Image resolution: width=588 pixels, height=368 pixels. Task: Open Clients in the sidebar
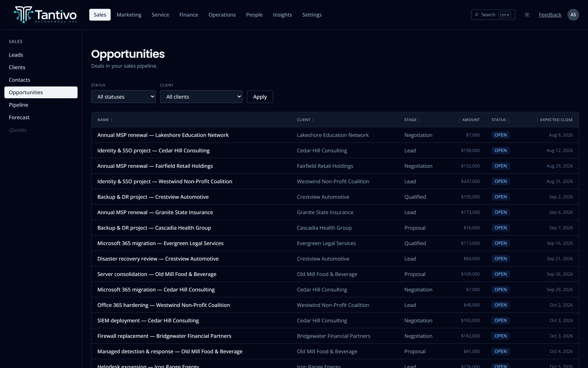coord(41,67)
